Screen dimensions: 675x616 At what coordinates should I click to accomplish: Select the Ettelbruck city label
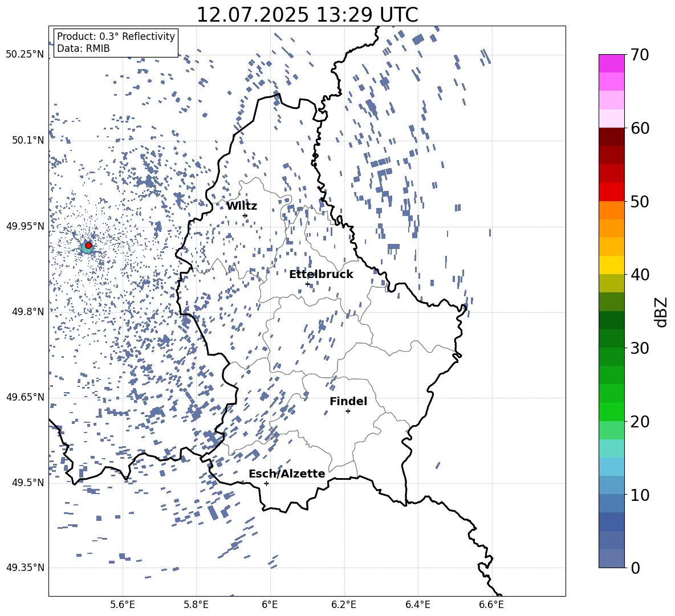(321, 275)
